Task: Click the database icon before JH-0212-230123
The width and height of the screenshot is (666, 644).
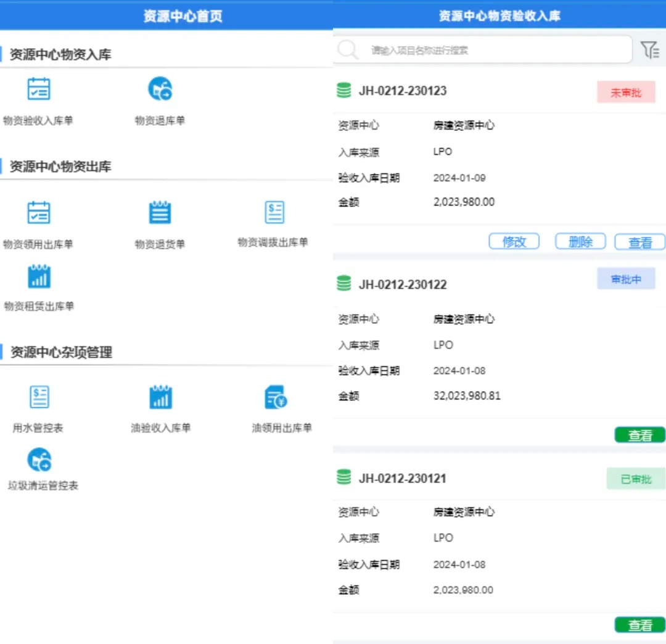Action: tap(345, 91)
